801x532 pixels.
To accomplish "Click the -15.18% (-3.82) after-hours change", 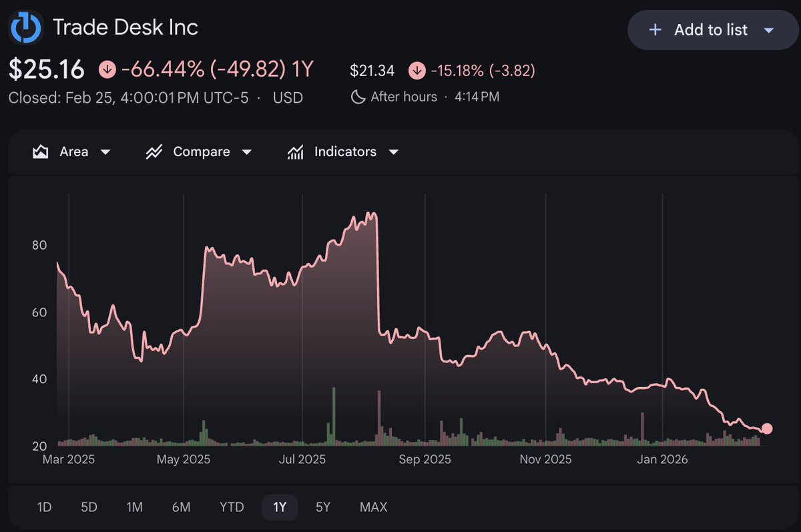I will tap(483, 70).
